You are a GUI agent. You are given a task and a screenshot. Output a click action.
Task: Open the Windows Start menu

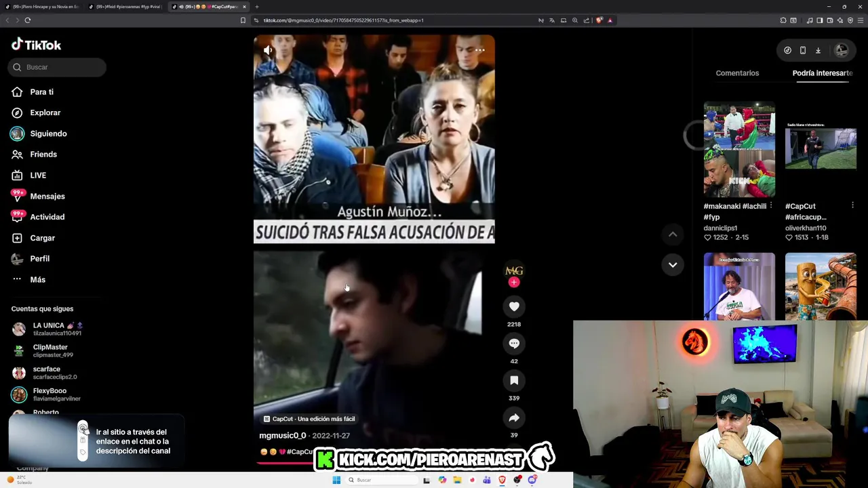coord(336,480)
